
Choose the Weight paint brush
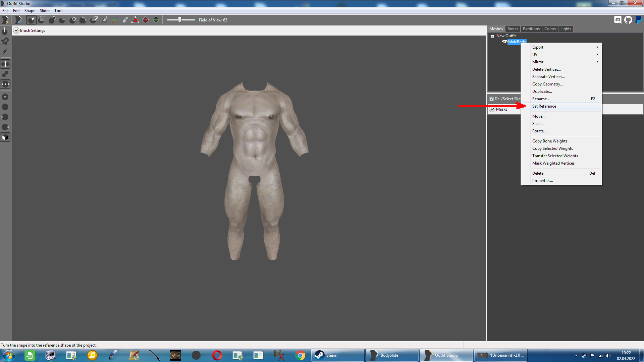pos(104,20)
